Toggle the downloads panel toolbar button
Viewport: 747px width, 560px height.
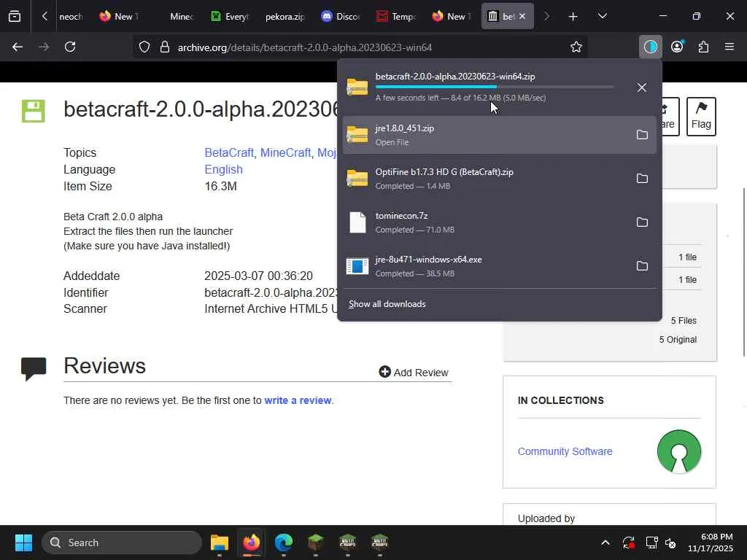point(650,47)
